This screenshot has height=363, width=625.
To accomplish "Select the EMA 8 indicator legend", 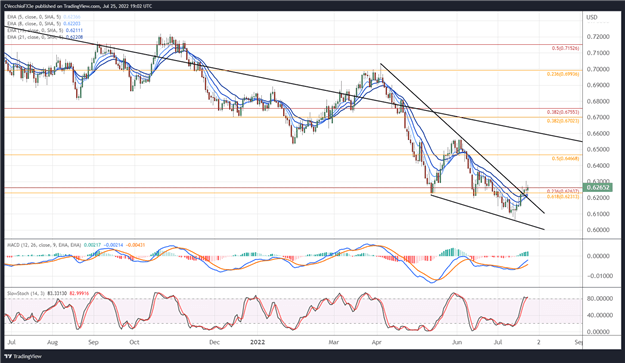I will (44, 24).
